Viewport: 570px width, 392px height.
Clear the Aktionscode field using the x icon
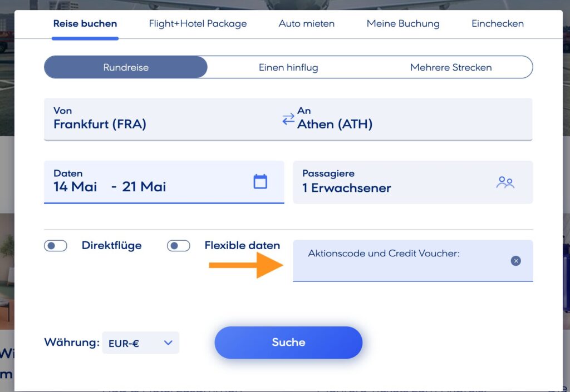516,260
